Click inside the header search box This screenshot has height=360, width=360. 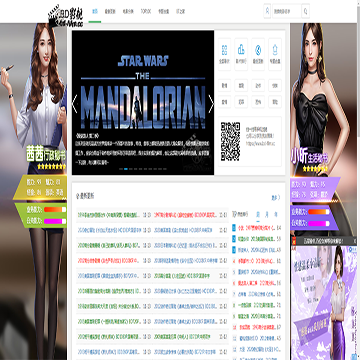coord(287,11)
